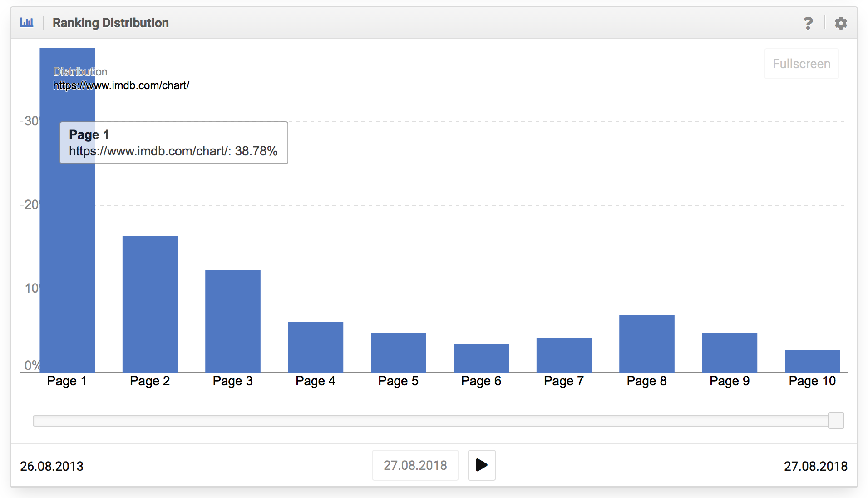
Task: Click the 38.78% tooltip value
Action: (256, 151)
